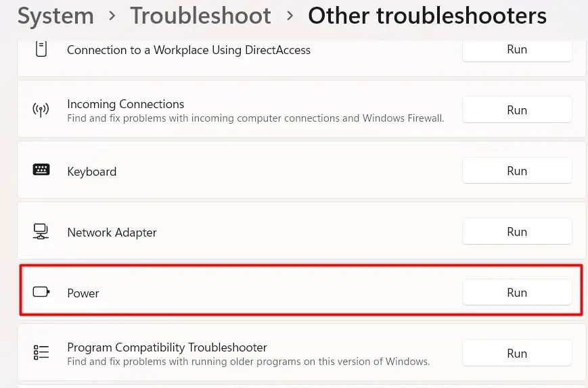Run the Power troubleshooter

pos(516,293)
